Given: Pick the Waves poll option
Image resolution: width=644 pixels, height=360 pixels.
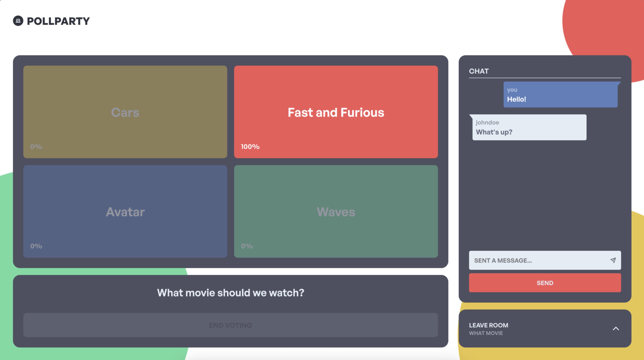Looking at the screenshot, I should point(336,211).
